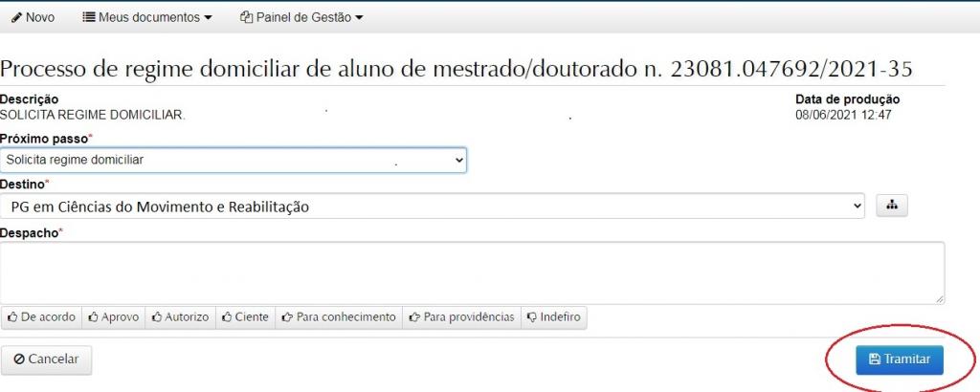The height and width of the screenshot is (392, 980).
Task: Click the Indefiro thumbs-down option
Action: pos(554,317)
